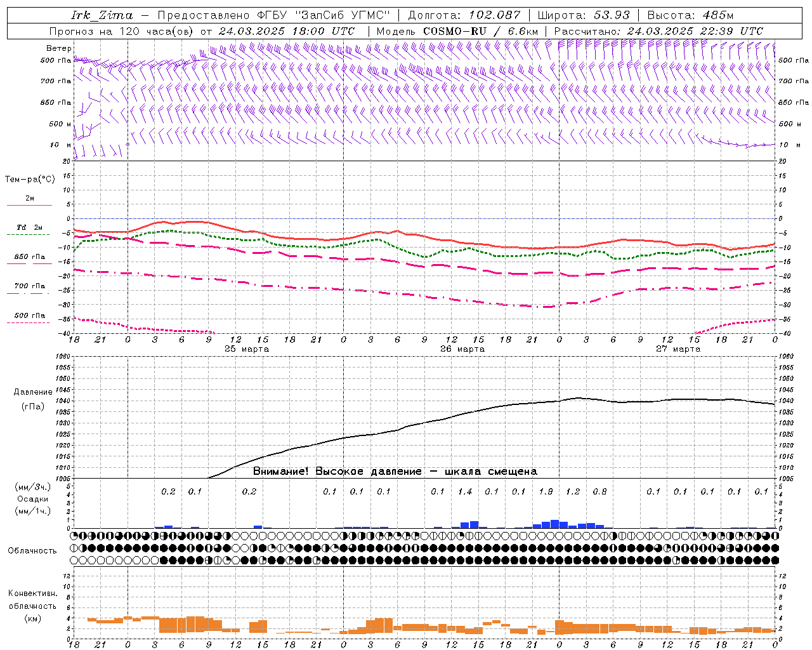Click the station name Irk_Zima
Screen dimensions: 812x650
(102, 16)
